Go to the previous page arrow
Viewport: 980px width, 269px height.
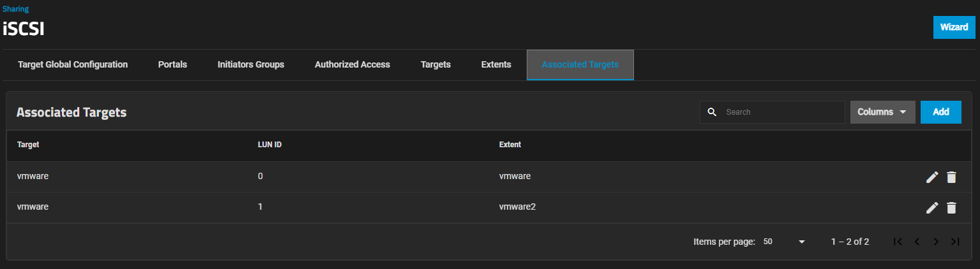(917, 242)
